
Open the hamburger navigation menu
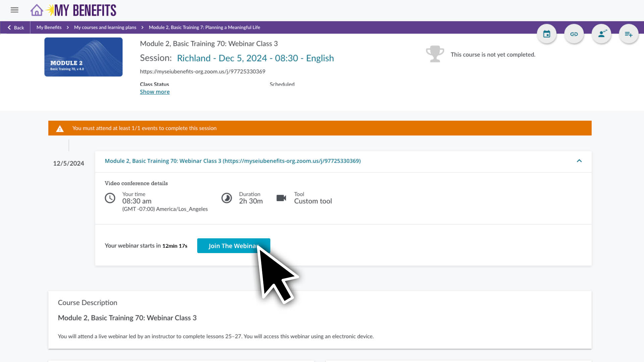(14, 10)
